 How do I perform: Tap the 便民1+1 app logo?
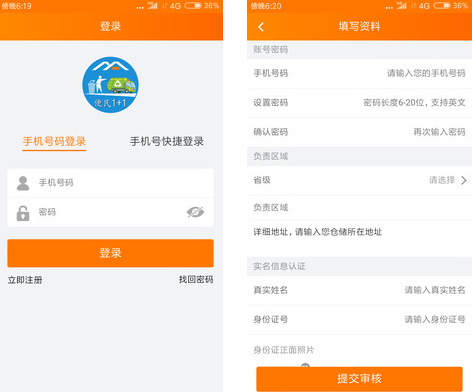[110, 85]
